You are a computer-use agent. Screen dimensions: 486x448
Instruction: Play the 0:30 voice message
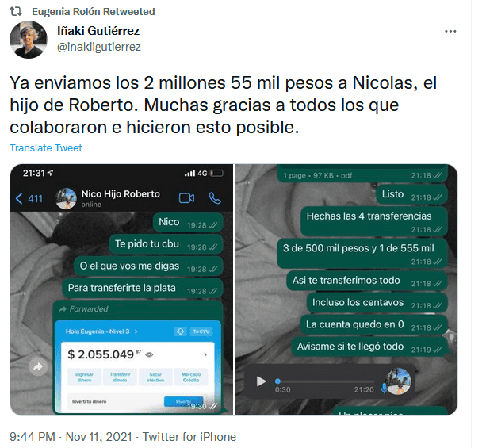click(x=261, y=381)
